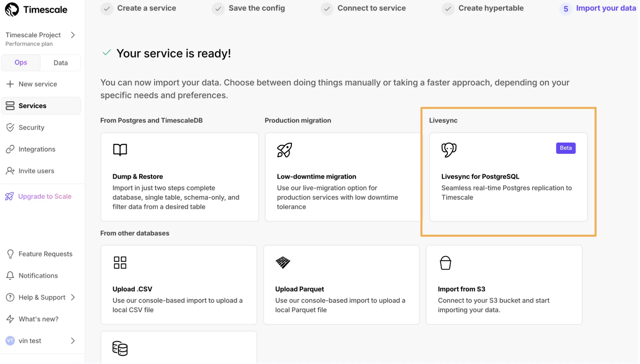Open the Upload .CSV card
This screenshot has width=640, height=364.
[x=179, y=285]
